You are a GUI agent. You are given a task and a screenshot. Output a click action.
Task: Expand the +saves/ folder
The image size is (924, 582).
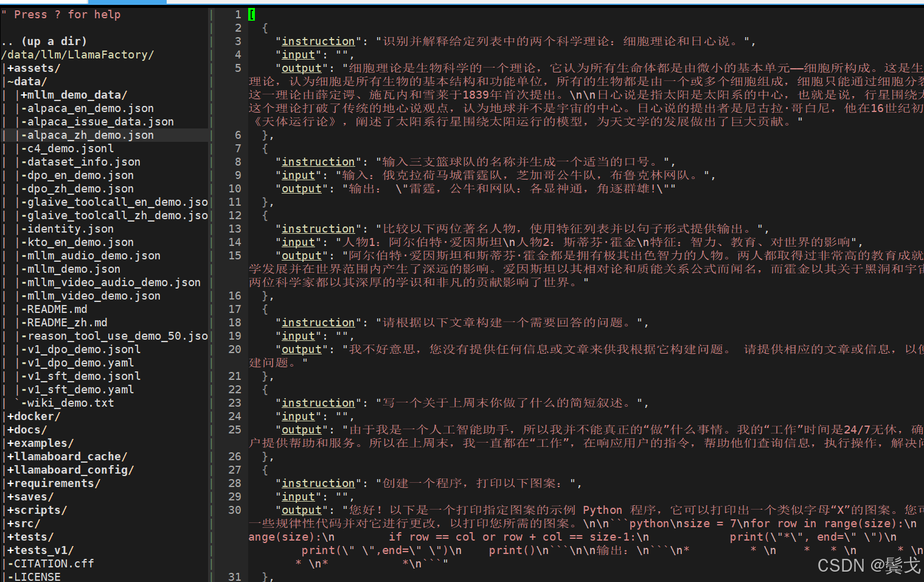[x=30, y=497]
